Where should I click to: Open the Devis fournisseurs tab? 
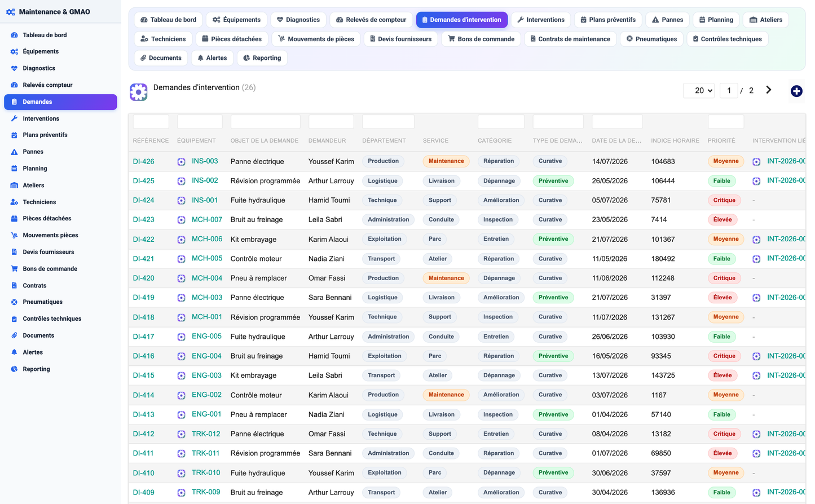click(400, 39)
